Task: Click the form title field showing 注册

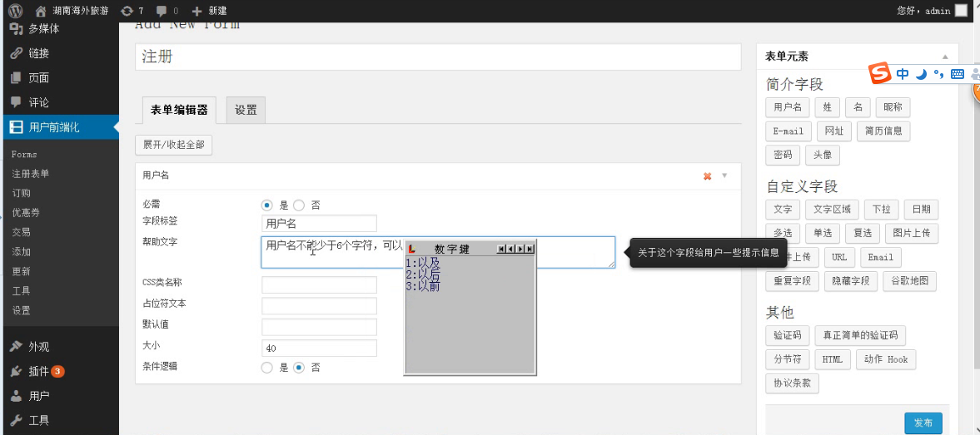Action: tap(438, 57)
